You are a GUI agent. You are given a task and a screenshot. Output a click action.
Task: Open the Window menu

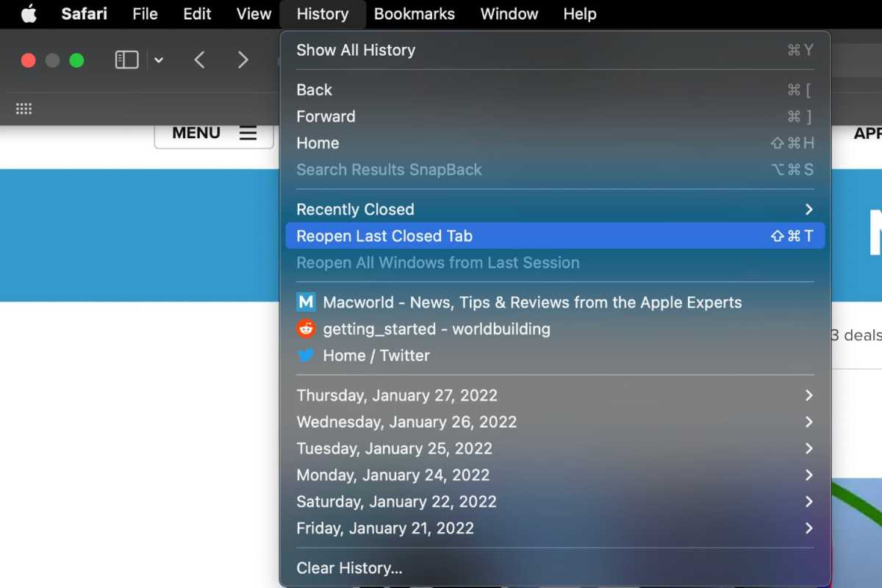pyautogui.click(x=509, y=14)
